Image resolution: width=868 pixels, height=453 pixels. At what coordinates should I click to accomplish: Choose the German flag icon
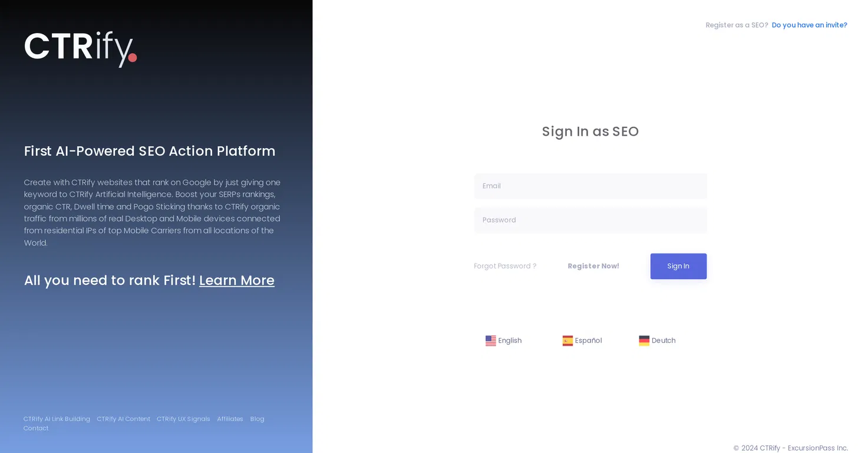click(x=644, y=340)
